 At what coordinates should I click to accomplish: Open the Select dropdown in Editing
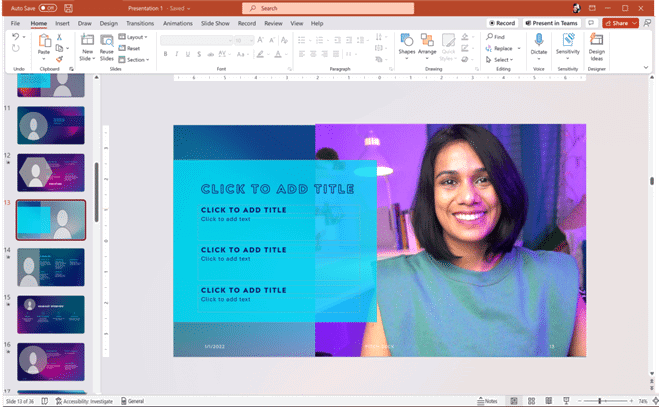point(502,60)
